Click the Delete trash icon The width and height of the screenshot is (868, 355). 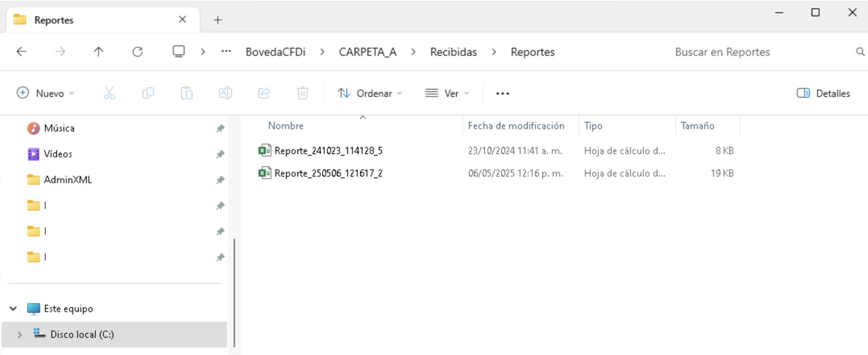303,93
